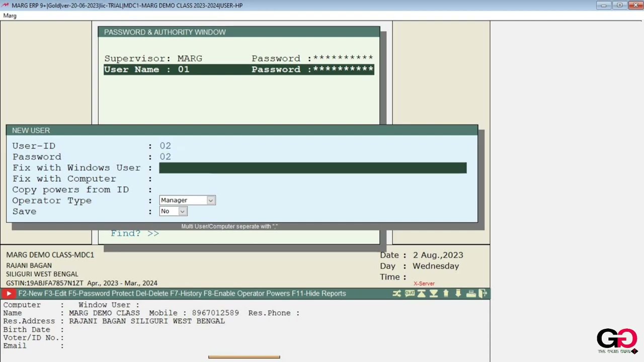Click the Res.Address RAJANI BAGAN SILIGURI text
The width and height of the screenshot is (644, 362).
[147, 321]
